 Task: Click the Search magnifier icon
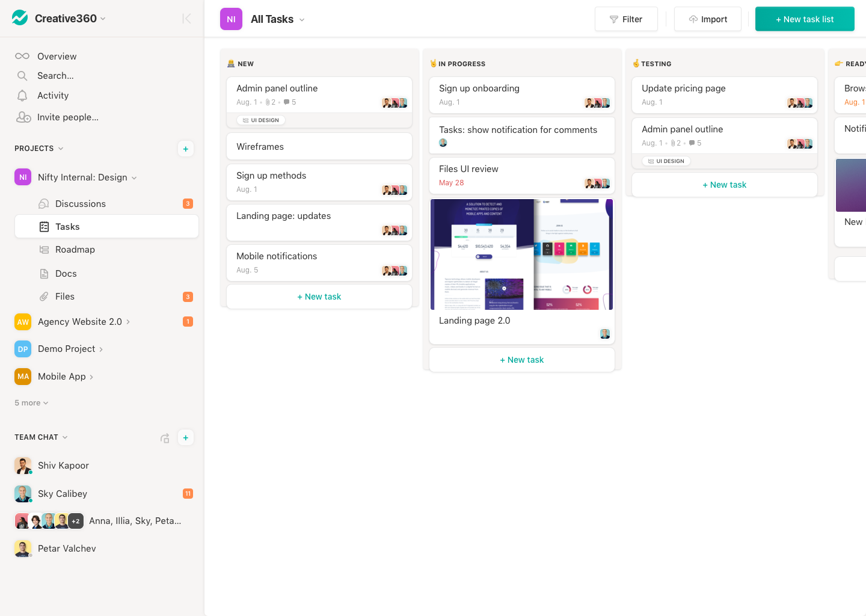22,76
